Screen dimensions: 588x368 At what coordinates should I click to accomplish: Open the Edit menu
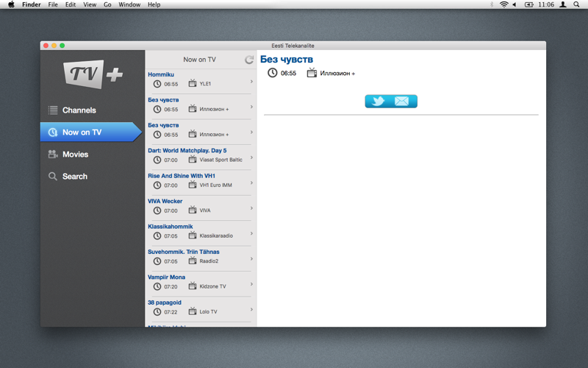pos(71,4)
